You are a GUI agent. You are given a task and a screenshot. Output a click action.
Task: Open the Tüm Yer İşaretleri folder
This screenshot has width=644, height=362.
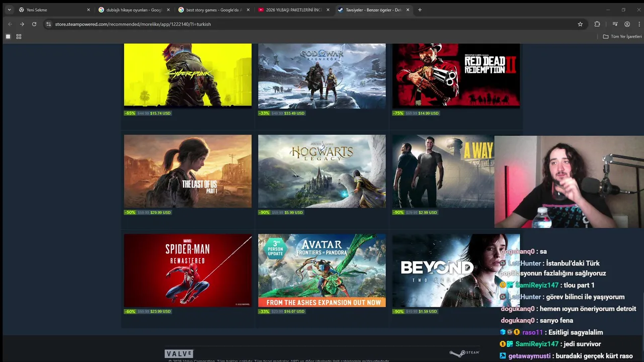point(622,36)
